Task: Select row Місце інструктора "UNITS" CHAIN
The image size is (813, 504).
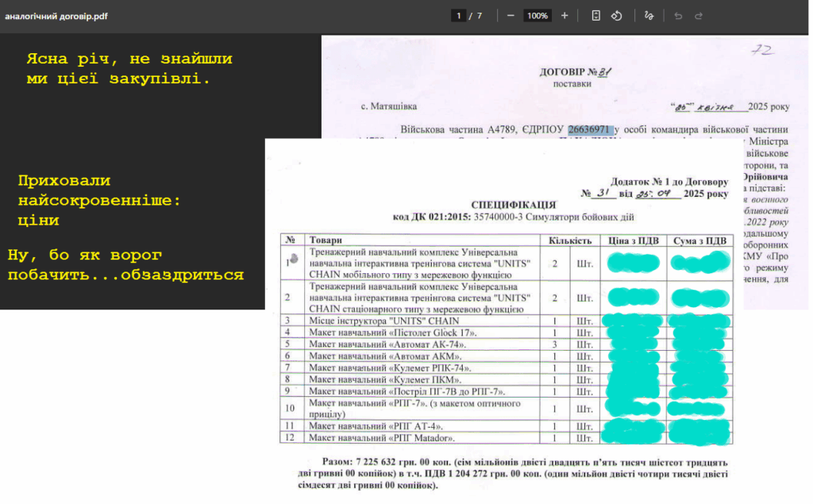Action: [506, 321]
